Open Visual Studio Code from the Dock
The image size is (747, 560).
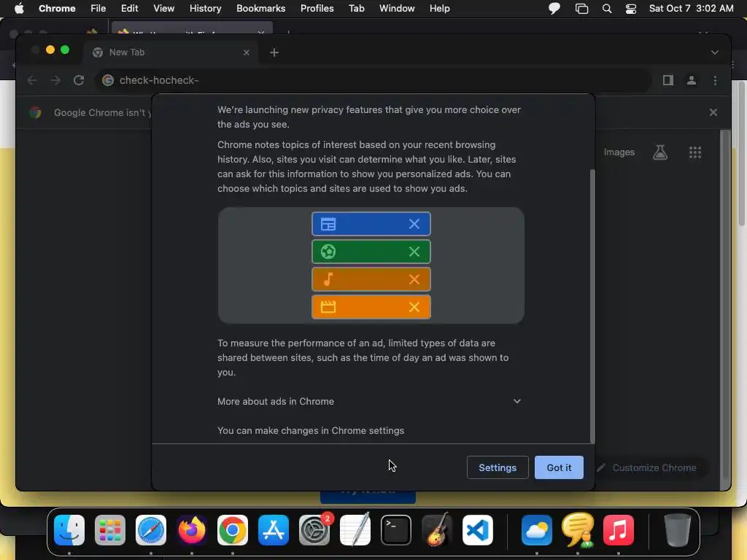pos(477,530)
